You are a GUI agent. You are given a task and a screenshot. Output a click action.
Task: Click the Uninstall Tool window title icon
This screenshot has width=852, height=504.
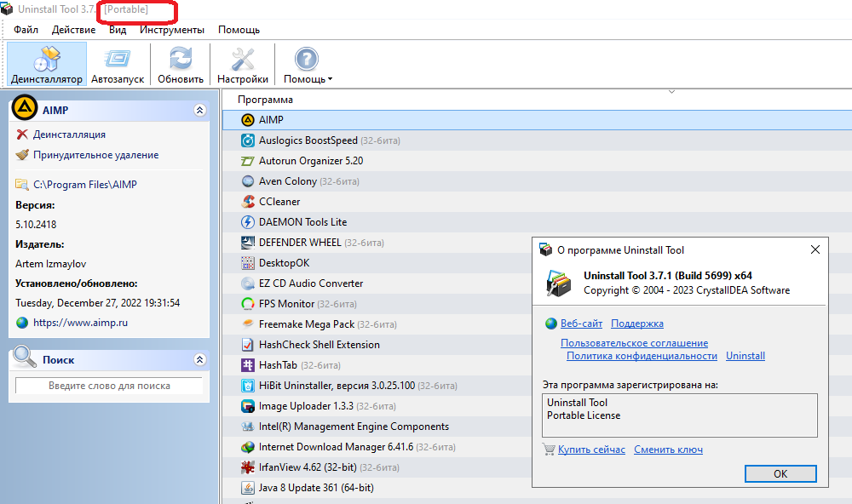click(x=7, y=9)
